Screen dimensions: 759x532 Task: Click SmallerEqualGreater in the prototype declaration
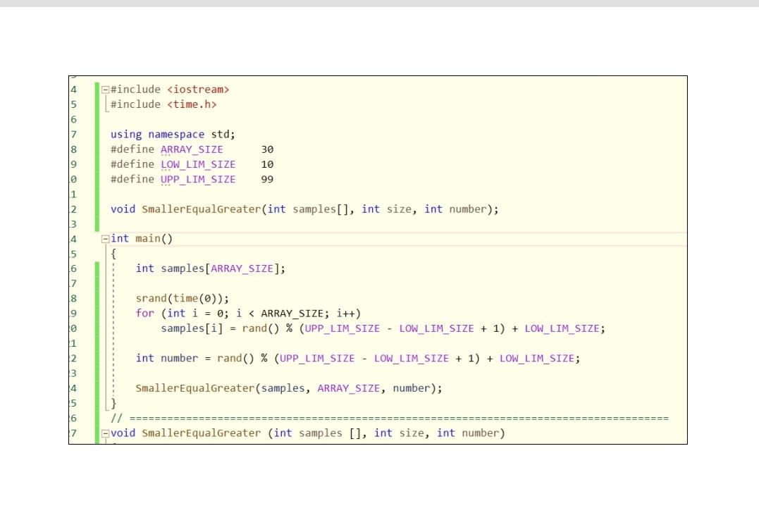click(x=202, y=209)
